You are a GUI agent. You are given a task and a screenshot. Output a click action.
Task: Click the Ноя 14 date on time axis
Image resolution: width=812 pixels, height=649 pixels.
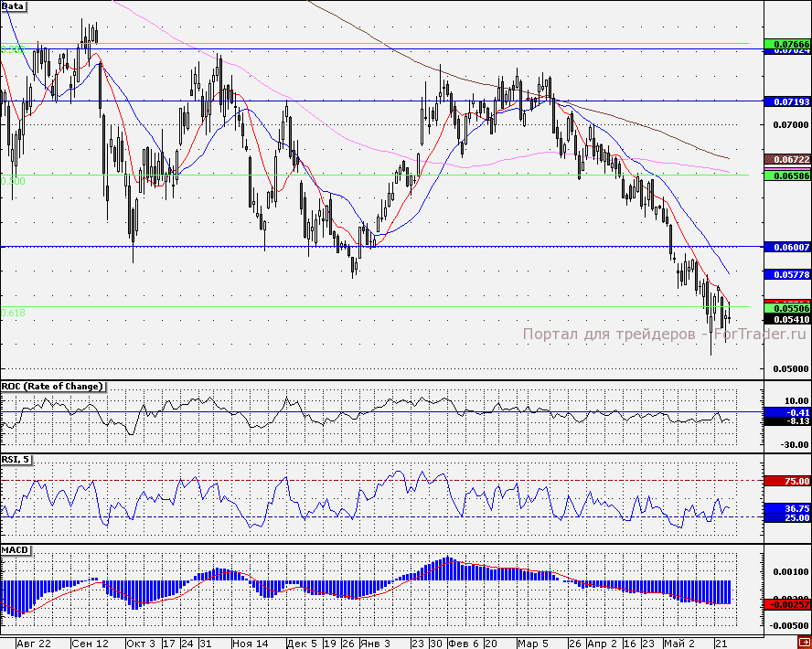[x=251, y=644]
